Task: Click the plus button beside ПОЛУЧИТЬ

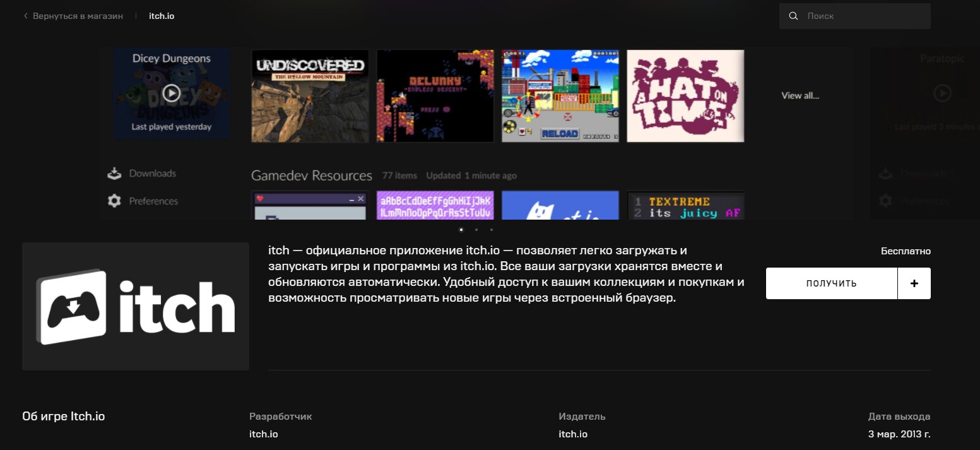Action: (914, 283)
